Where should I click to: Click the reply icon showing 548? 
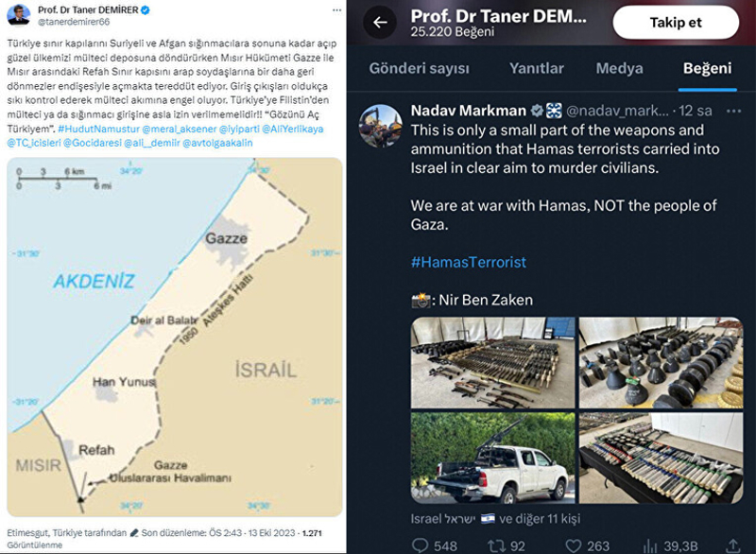tap(421, 545)
